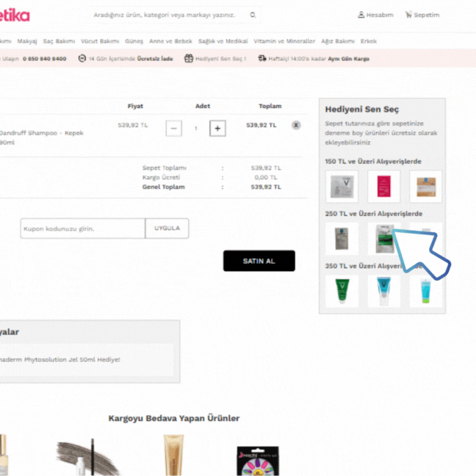This screenshot has width=476, height=476.
Task: Open Sepetim cart icon
Action: [x=408, y=15]
